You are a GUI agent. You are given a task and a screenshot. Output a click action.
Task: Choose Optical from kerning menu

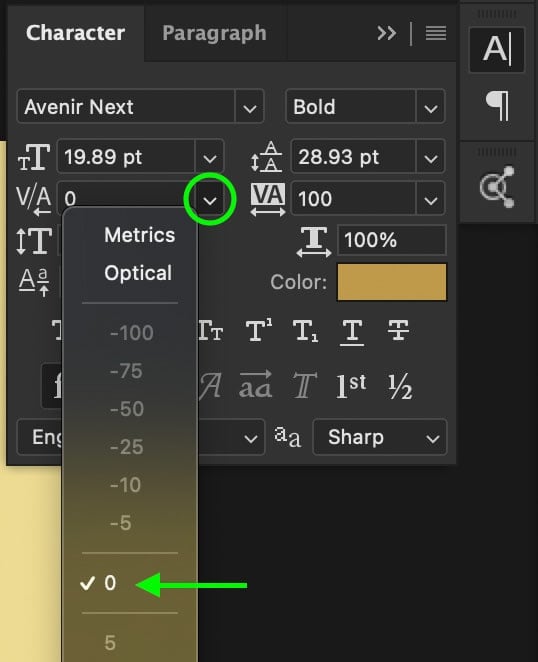click(138, 273)
